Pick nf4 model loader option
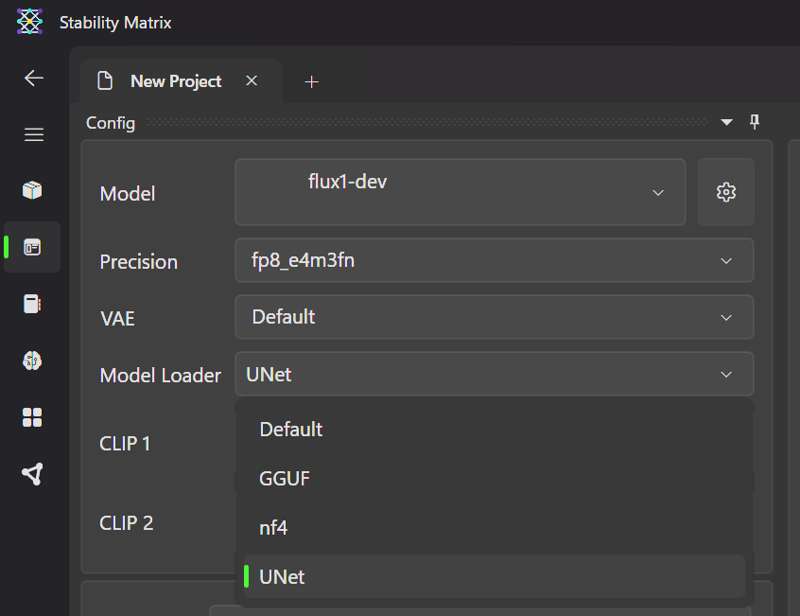 (x=274, y=528)
